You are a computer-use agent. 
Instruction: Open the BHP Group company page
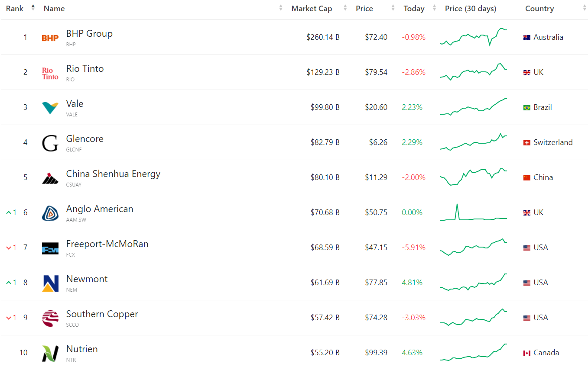pos(89,34)
